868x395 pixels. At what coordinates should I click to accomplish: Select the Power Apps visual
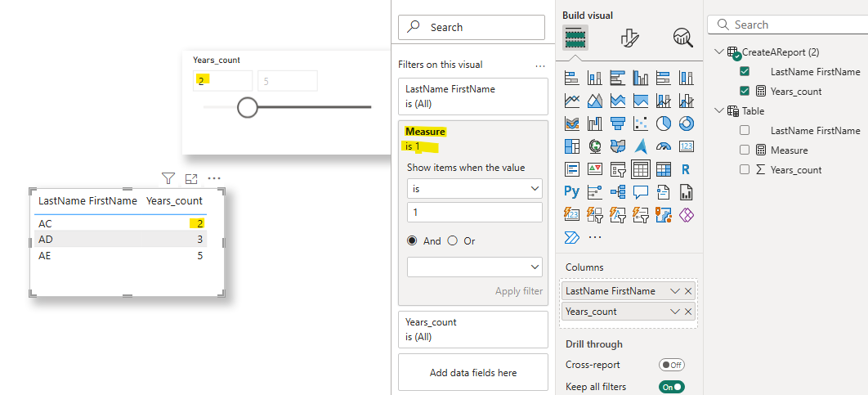coord(687,214)
